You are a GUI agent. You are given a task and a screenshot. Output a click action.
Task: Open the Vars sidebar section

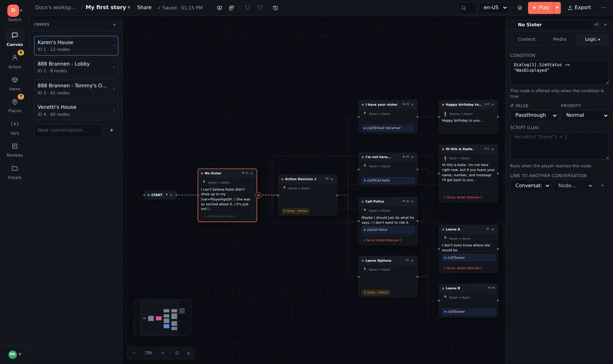[x=15, y=128]
